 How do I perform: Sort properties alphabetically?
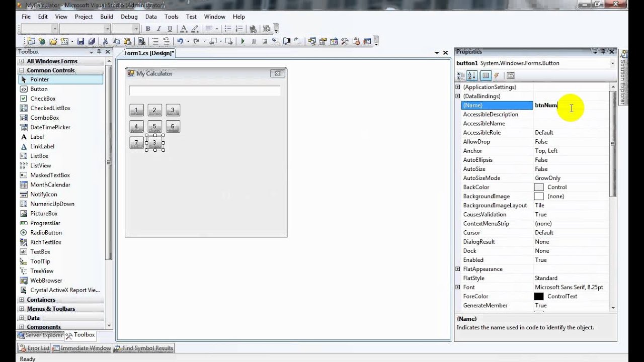pyautogui.click(x=472, y=76)
